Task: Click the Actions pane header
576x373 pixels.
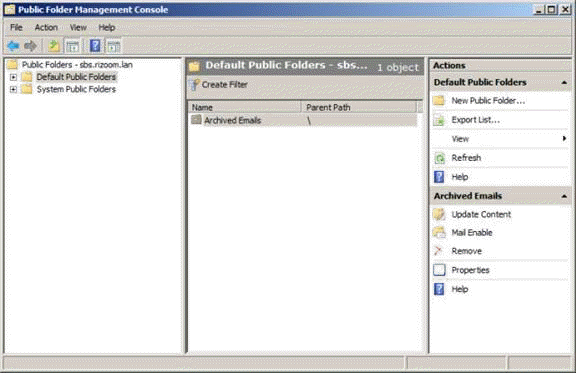Action: (500, 65)
